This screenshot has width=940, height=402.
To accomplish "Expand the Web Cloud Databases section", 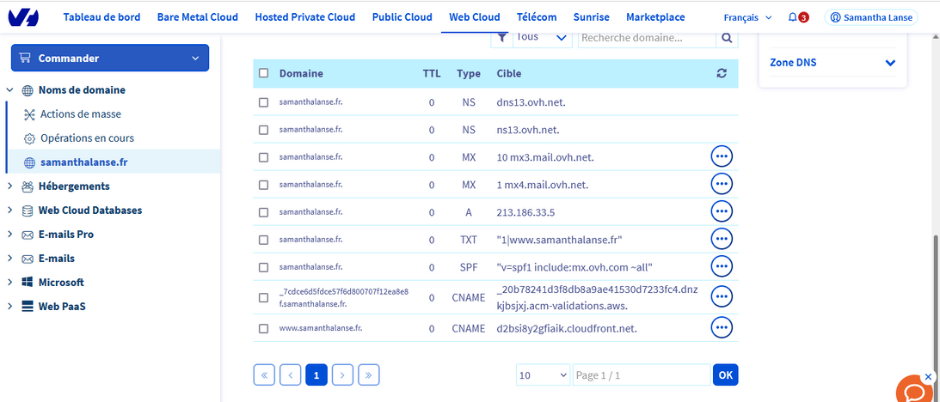I will [10, 210].
